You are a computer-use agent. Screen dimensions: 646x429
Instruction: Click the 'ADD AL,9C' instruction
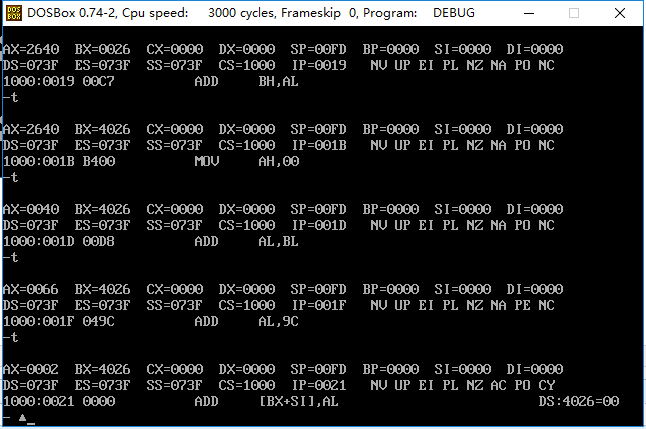(246, 321)
